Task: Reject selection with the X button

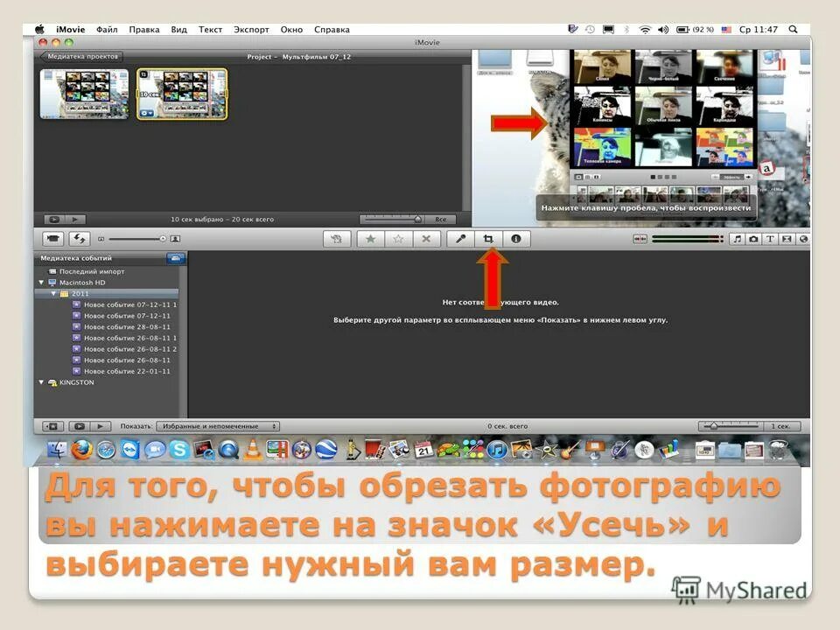Action: coord(426,239)
